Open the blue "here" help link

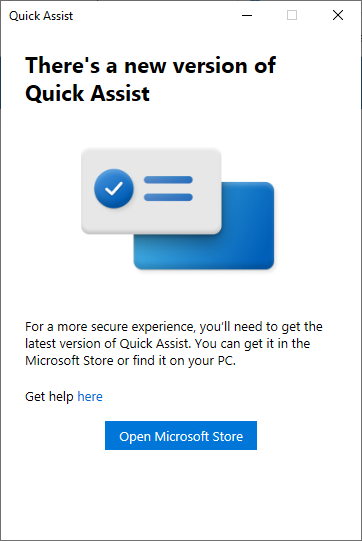pyautogui.click(x=90, y=396)
